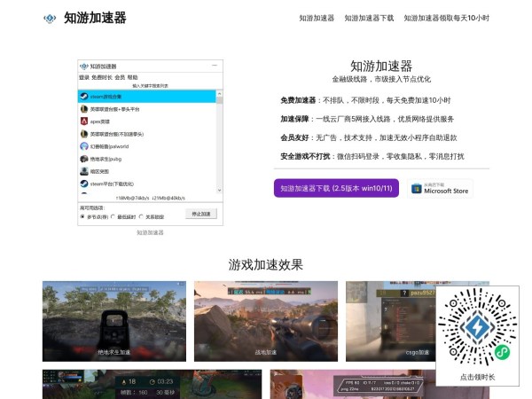Click the upload/download speed status text in the app
This screenshot has height=399, width=532.
point(151,198)
